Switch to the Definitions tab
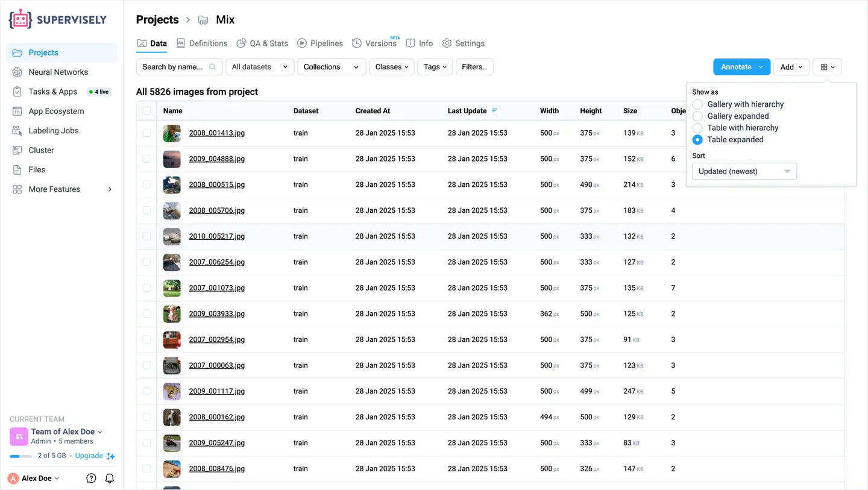Viewport: 868px width, 490px height. click(202, 43)
